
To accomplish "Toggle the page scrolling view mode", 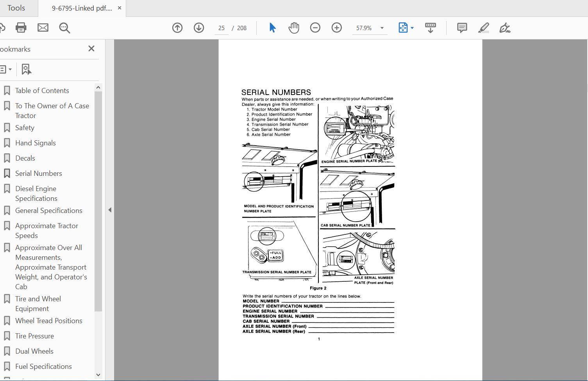I will tap(430, 27).
